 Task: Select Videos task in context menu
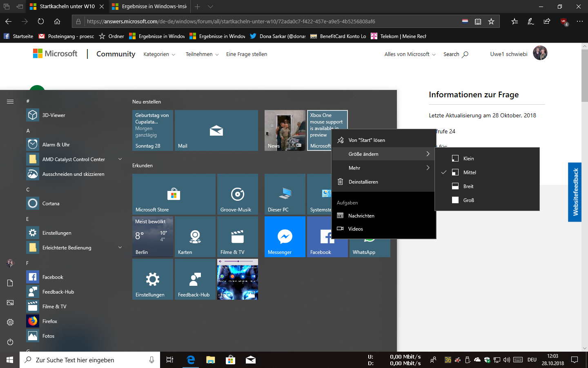[384, 229]
